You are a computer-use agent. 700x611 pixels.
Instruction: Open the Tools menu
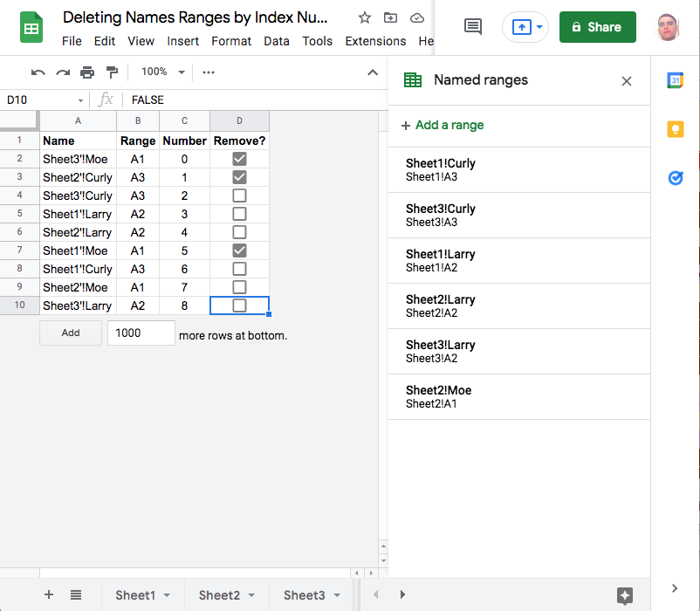tap(317, 41)
